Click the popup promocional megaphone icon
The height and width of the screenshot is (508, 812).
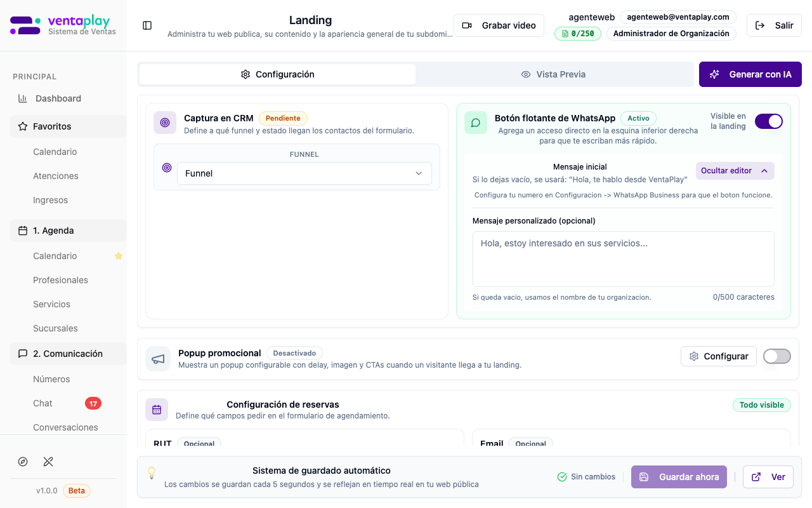[x=157, y=359]
